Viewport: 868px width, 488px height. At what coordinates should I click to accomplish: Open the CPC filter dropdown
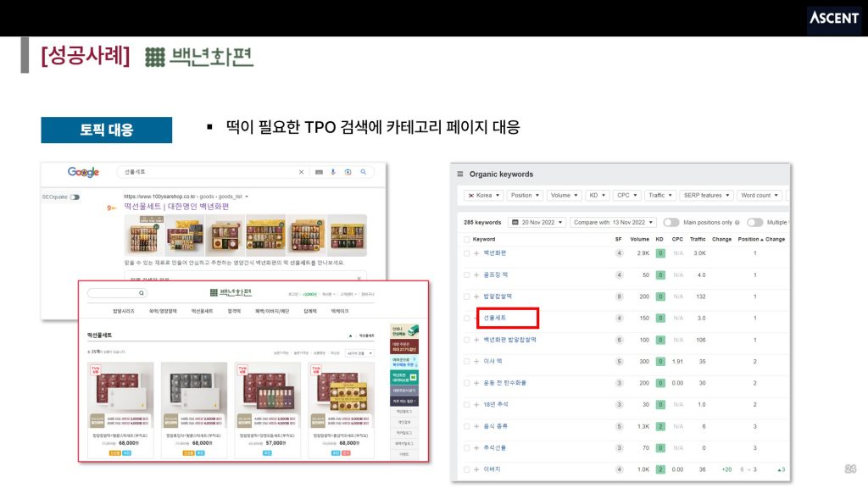[626, 196]
